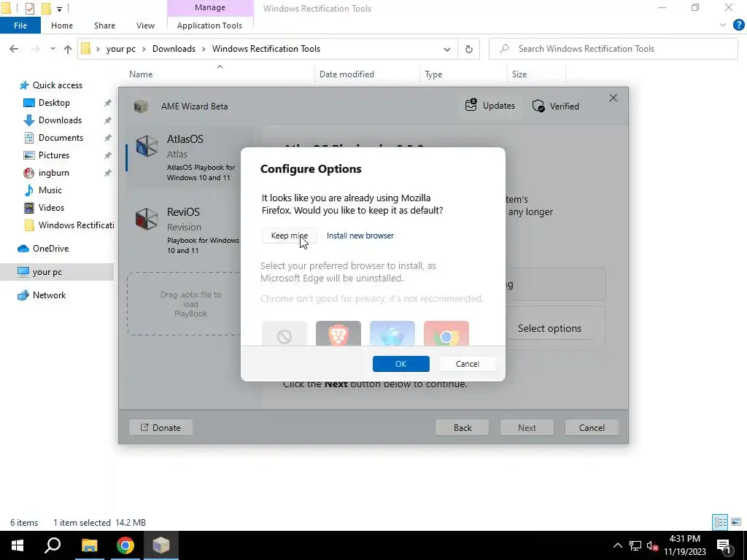
Task: Expand the address bar history dropdown
Action: [x=447, y=49]
